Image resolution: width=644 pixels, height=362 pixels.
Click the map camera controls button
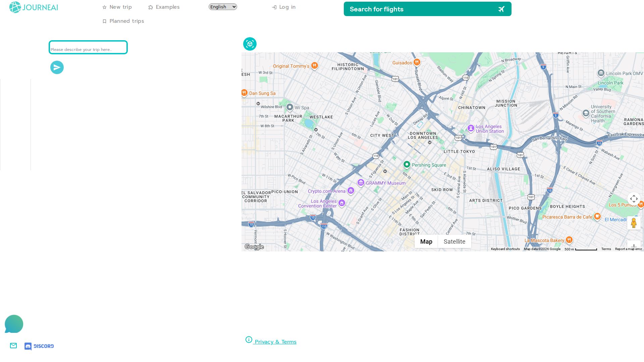point(634,199)
